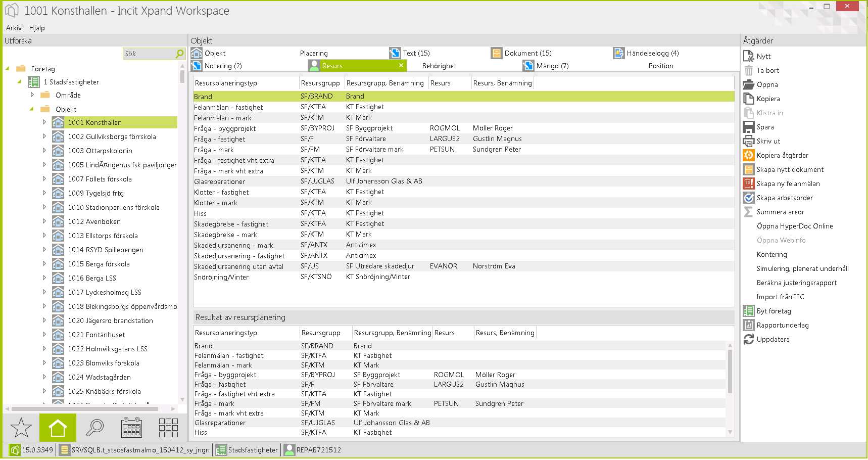868x460 pixels.
Task: Click the Summera areor sigma icon
Action: point(749,212)
